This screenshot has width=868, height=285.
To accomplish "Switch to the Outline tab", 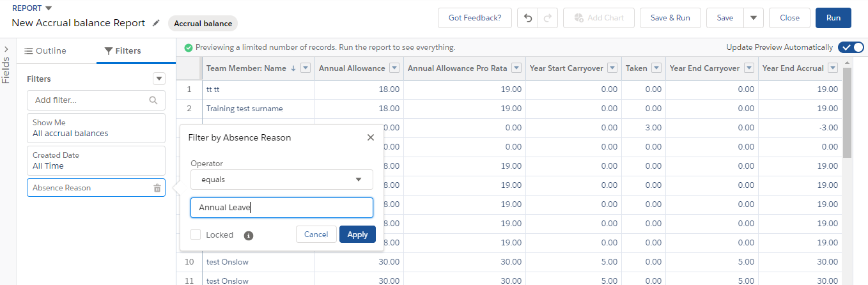I will 45,51.
